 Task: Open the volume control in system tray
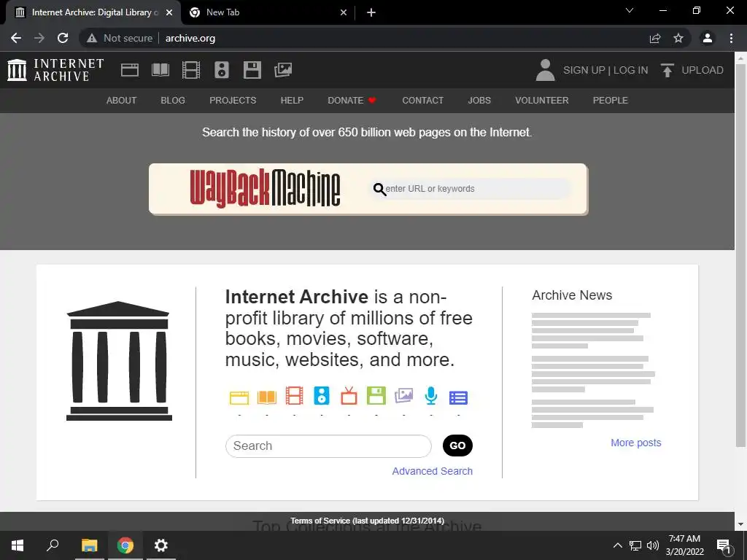(x=653, y=545)
